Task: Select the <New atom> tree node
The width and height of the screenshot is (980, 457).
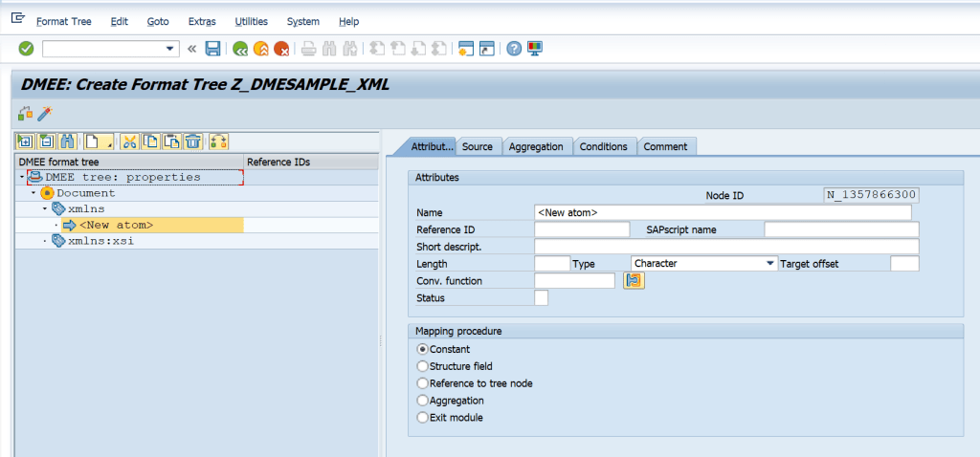Action: [116, 226]
